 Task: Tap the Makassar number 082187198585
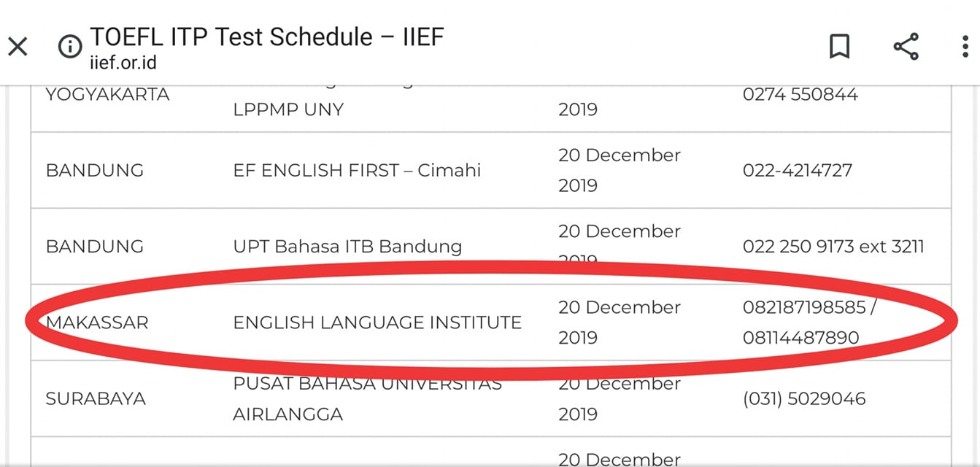tap(803, 307)
